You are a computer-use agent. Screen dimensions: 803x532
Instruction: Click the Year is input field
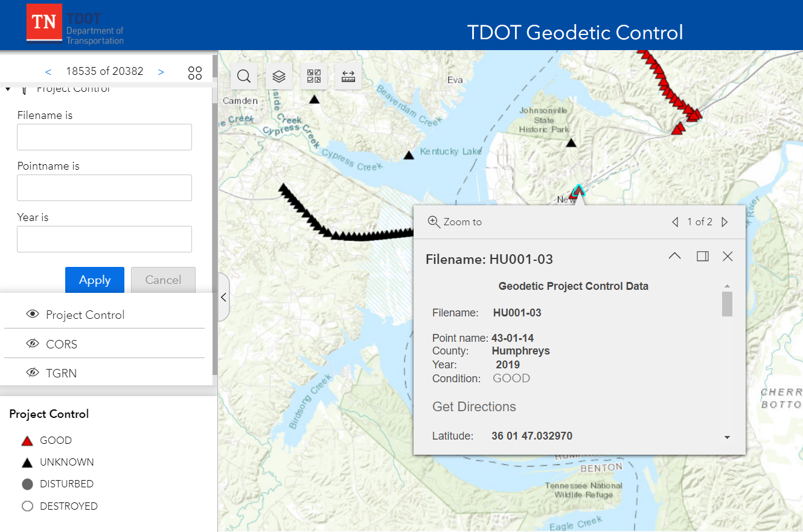tap(104, 239)
